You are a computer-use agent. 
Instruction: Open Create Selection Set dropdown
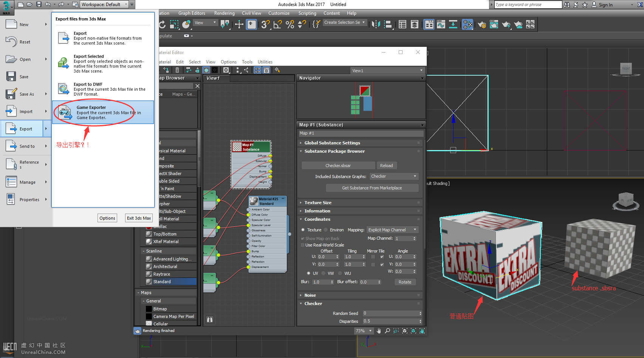pyautogui.click(x=345, y=22)
